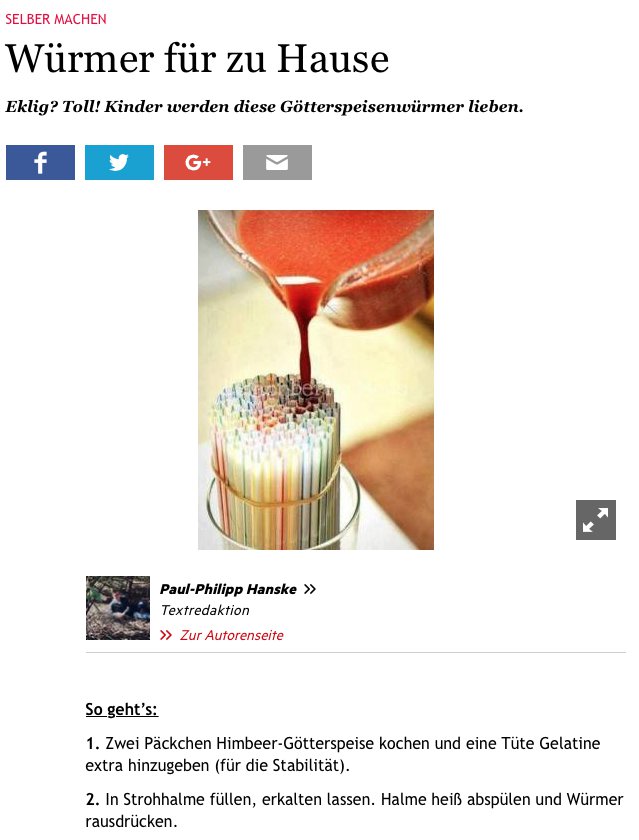
Task: Click the double chevron after Paul-Philipp Hanske
Action: (x=310, y=589)
